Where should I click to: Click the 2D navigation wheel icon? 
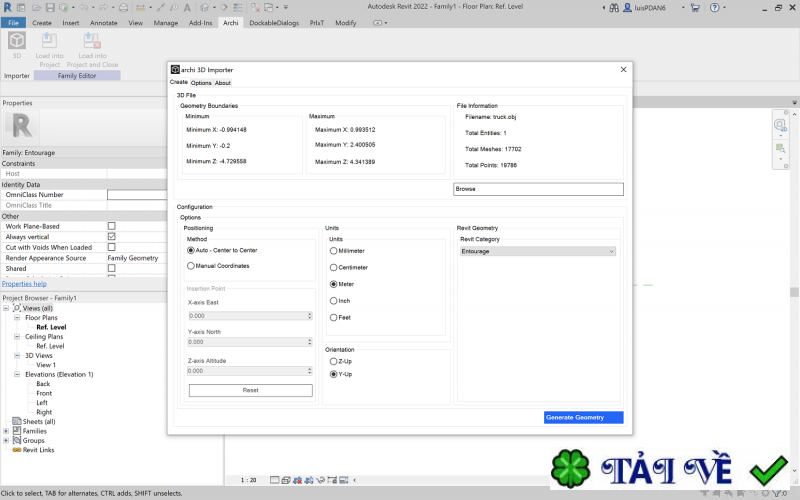coord(780,124)
